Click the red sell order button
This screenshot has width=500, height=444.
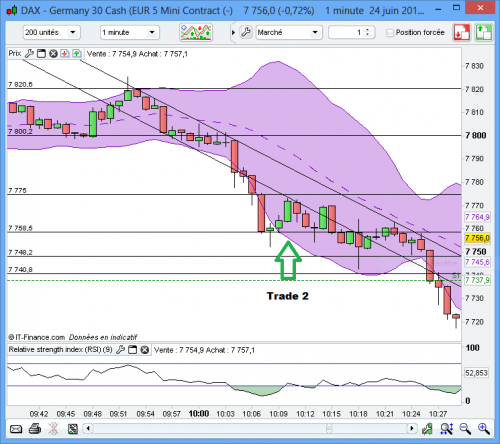tap(461, 32)
